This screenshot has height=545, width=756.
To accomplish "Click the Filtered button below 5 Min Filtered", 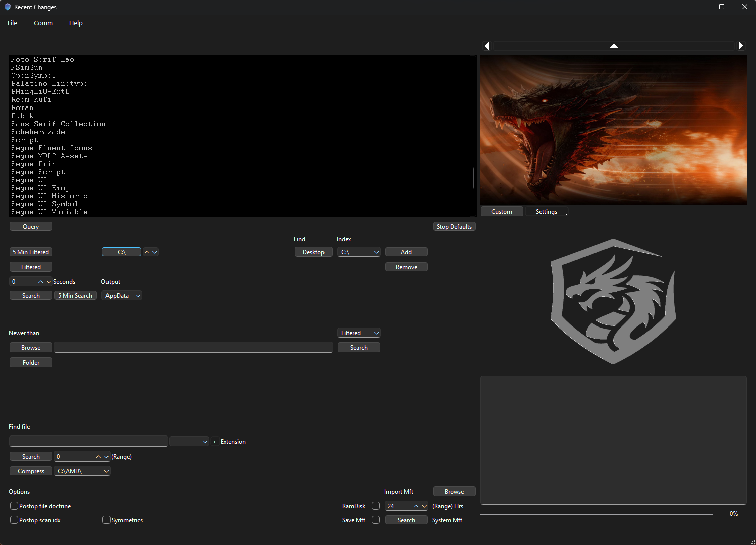I will coord(31,267).
